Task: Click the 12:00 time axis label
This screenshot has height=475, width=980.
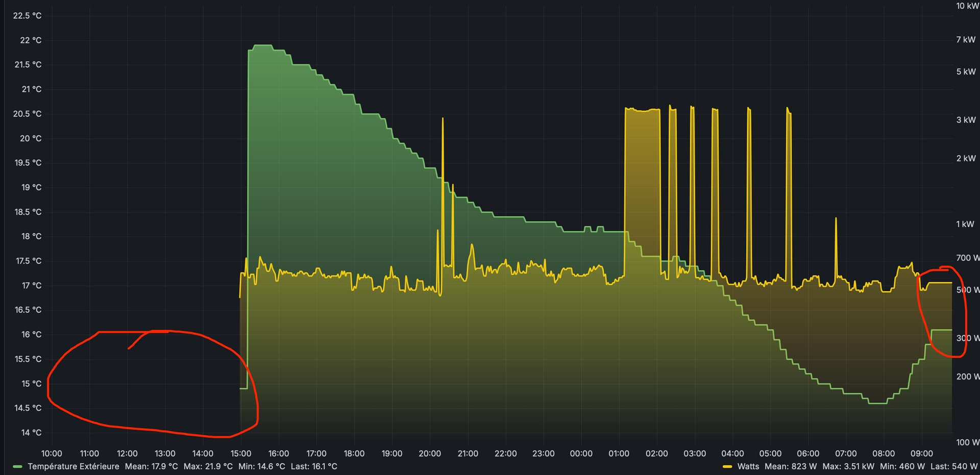Action: pyautogui.click(x=127, y=454)
